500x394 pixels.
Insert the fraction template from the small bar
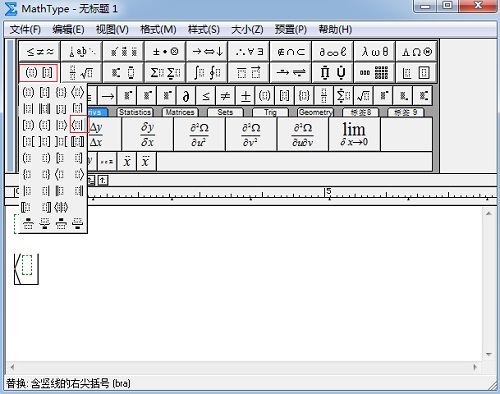pos(324,96)
